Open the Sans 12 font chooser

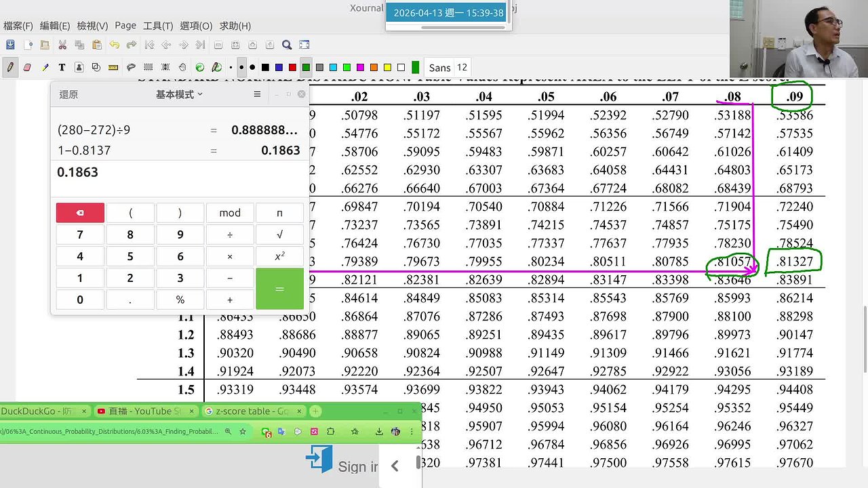(x=448, y=67)
